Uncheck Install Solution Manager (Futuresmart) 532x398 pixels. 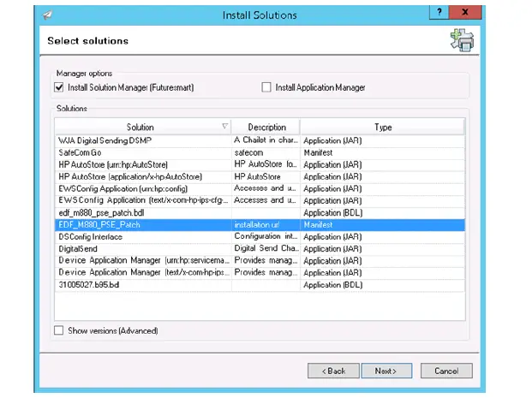click(59, 87)
